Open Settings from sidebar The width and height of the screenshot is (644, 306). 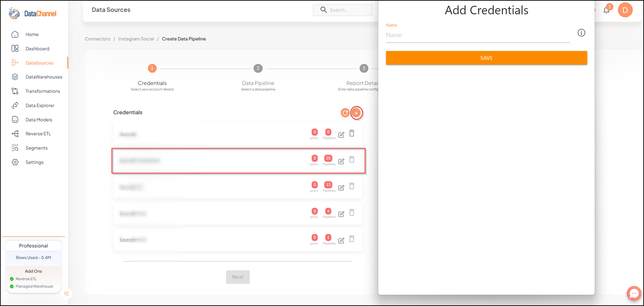pos(35,162)
